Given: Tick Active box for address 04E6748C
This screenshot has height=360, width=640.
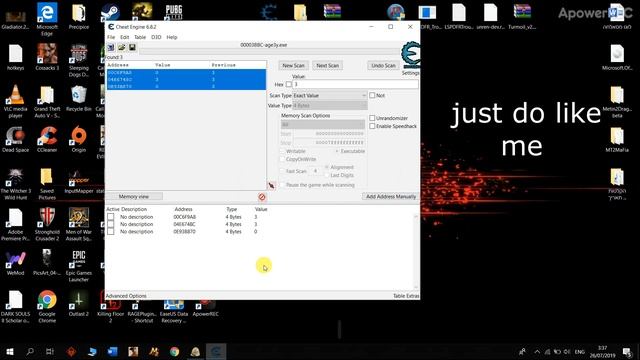Looking at the screenshot, I should tap(111, 224).
